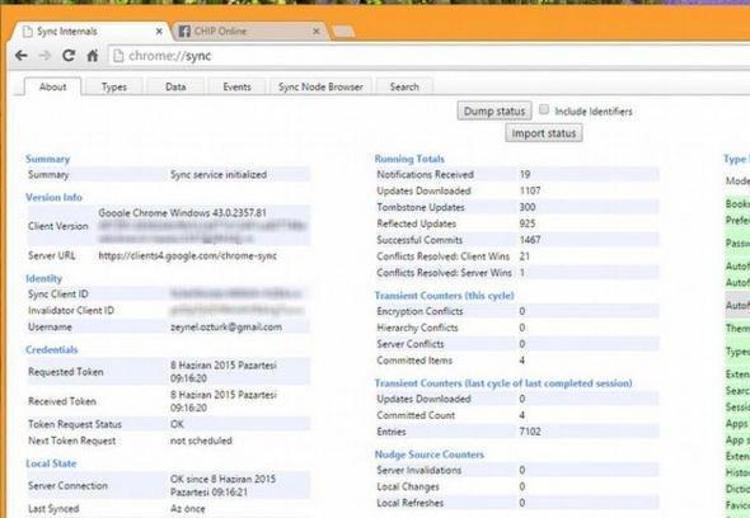Click the Committed Items row label
Image resolution: width=750 pixels, height=518 pixels.
pyautogui.click(x=414, y=360)
